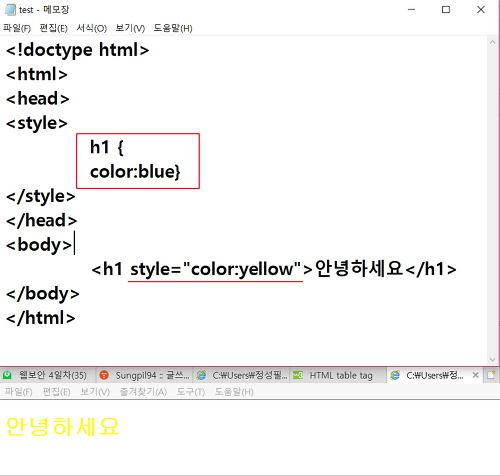Screen dimensions: 500x476
Task: Open browser 즐겨찾기(A) menu
Action: click(143, 392)
